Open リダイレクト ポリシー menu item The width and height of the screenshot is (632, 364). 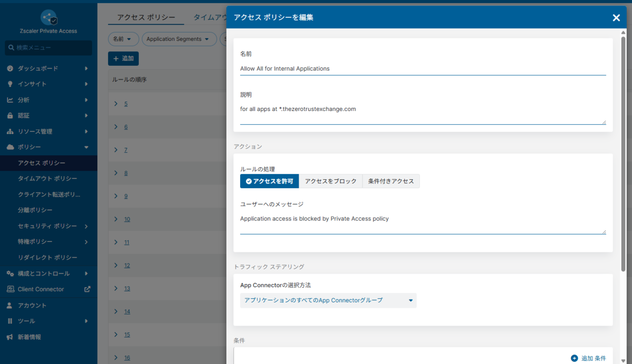tap(48, 258)
